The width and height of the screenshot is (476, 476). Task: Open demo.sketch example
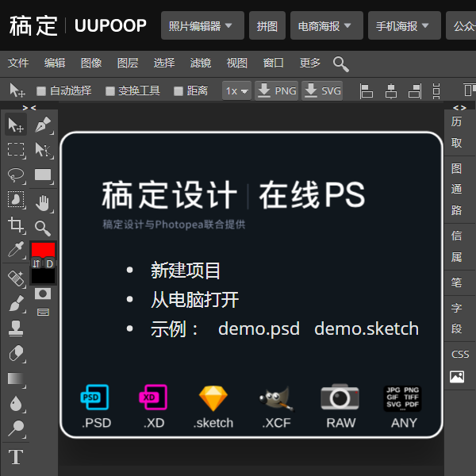coord(367,329)
